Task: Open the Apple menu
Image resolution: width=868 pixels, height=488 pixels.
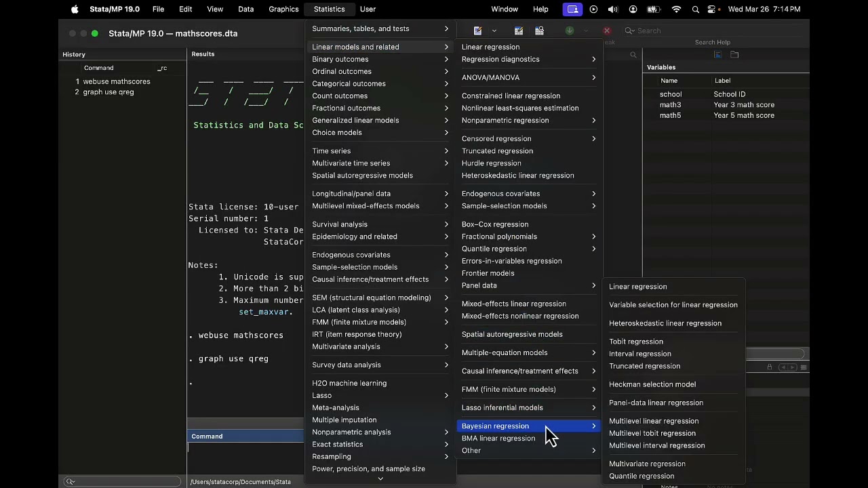Action: point(75,9)
